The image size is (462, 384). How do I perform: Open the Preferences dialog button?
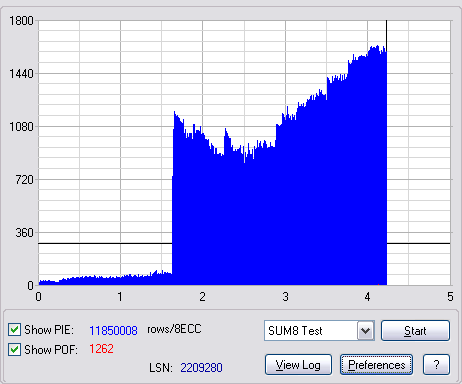376,365
